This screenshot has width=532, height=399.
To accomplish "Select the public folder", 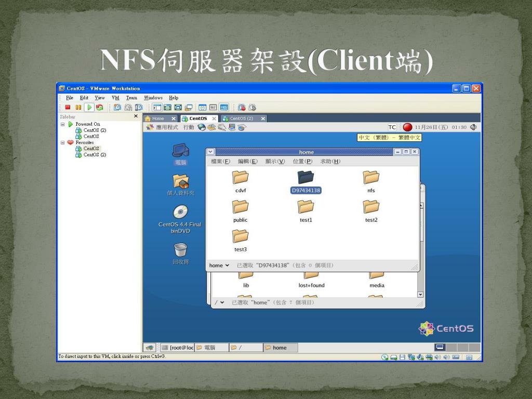I will tap(240, 211).
